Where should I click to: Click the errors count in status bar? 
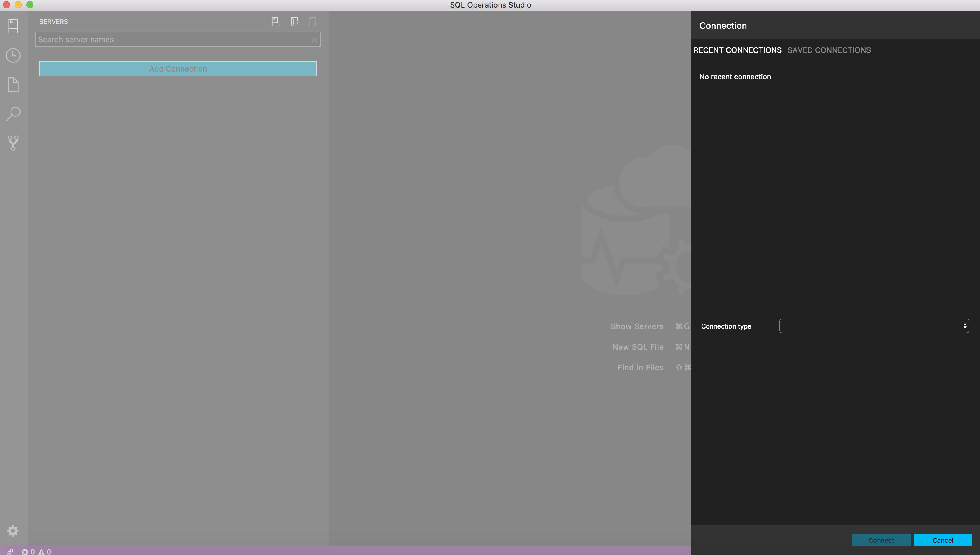tap(28, 551)
